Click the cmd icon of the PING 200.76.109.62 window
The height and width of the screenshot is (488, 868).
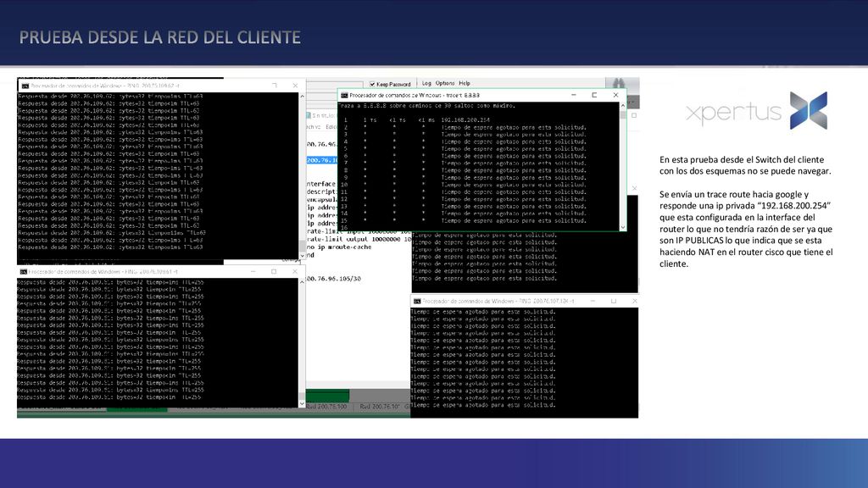[x=25, y=86]
